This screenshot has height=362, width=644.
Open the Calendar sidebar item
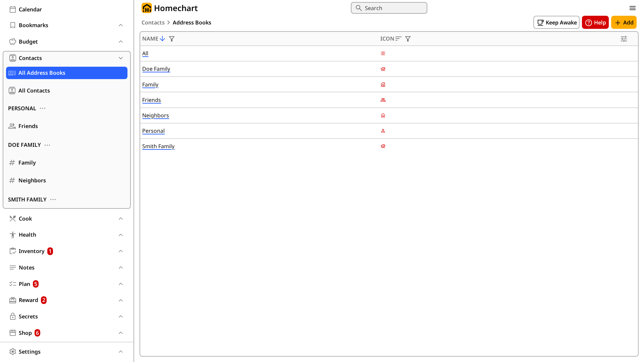30,9
